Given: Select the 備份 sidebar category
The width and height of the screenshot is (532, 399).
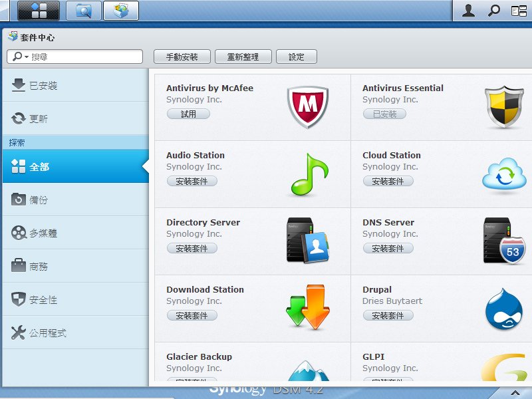Looking at the screenshot, I should click(x=75, y=199).
